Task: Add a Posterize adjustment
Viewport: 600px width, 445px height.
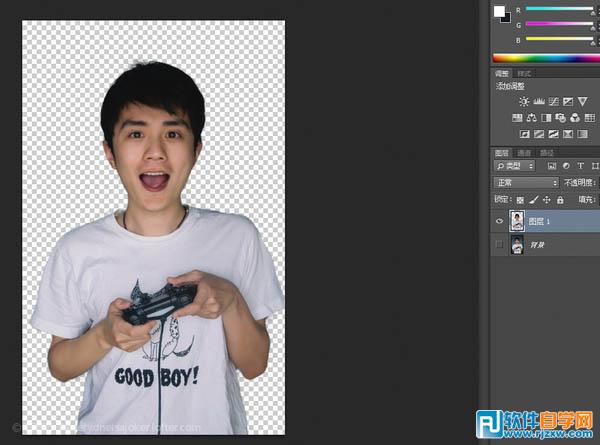Action: coord(539,134)
